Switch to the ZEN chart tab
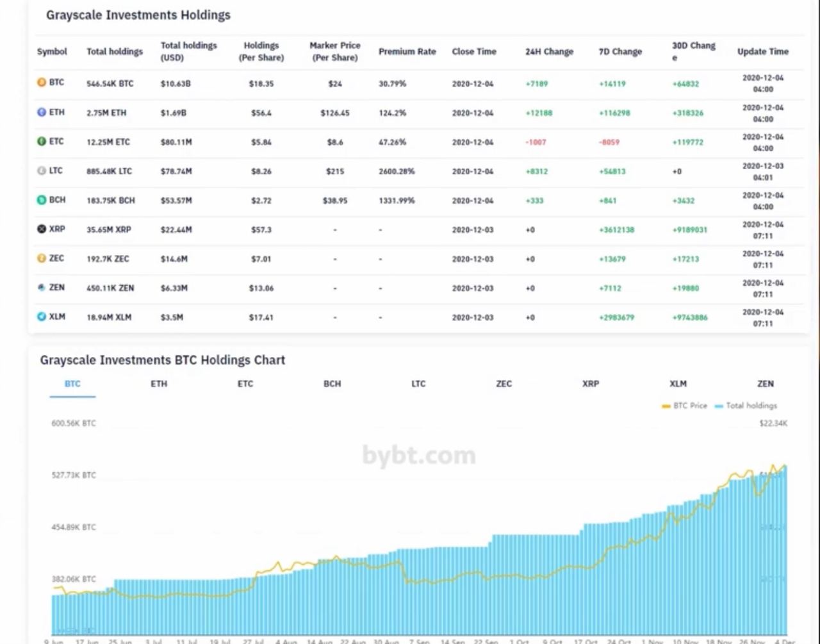 click(x=766, y=384)
